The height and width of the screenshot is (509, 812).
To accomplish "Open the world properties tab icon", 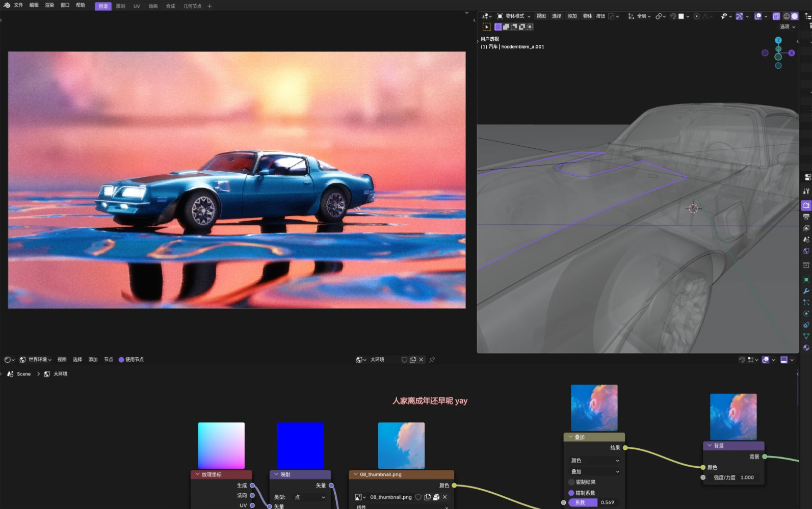I will coord(806,251).
